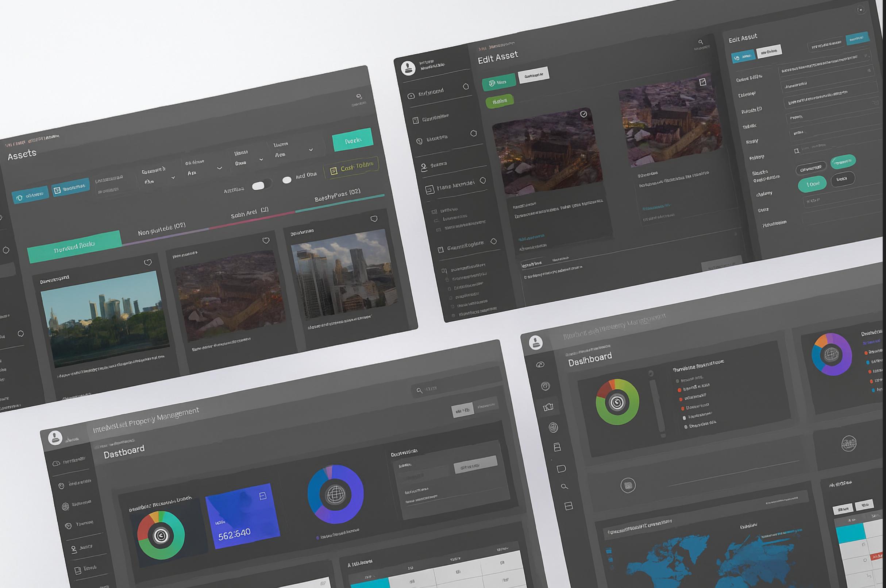Tick the checkbox in Edit Asset form
Image resolution: width=886 pixels, height=588 pixels.
(796, 151)
